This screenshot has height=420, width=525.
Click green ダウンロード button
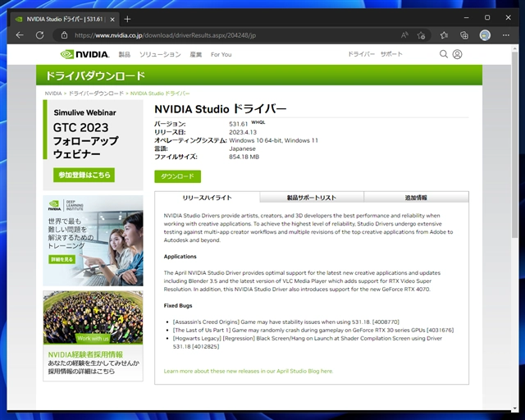[177, 176]
